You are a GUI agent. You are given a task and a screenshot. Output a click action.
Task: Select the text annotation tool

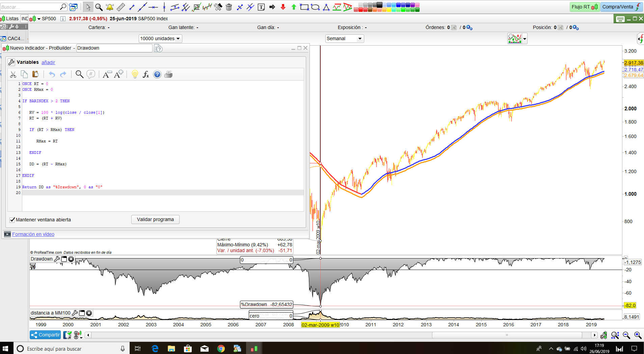(261, 7)
